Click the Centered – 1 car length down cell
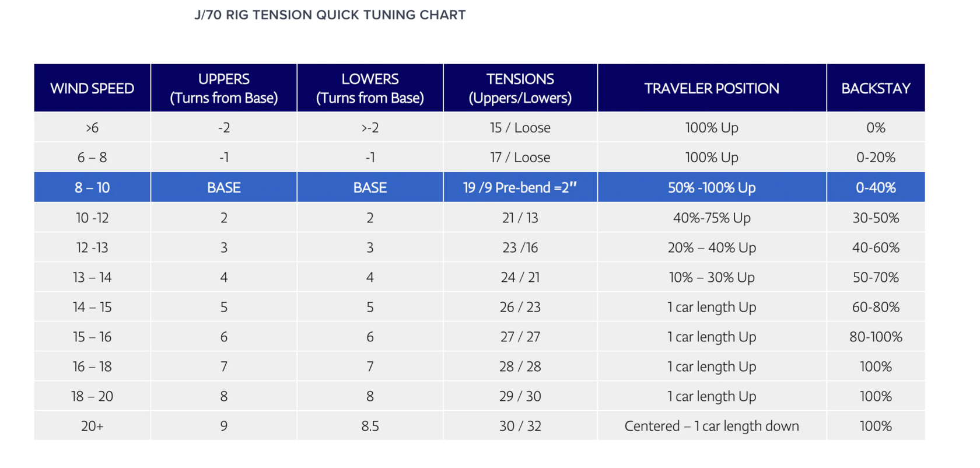The image size is (980, 468). pos(712,426)
